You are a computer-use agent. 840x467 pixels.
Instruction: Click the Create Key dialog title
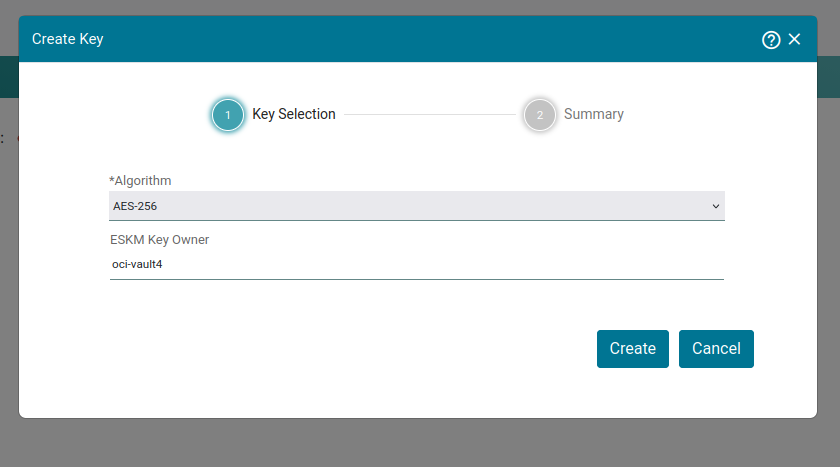68,39
